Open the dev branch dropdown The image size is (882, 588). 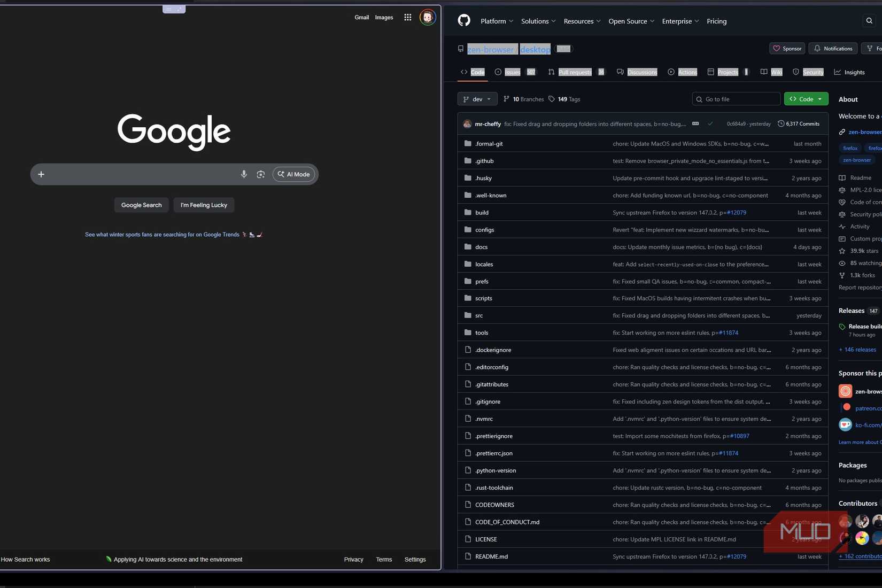(477, 99)
